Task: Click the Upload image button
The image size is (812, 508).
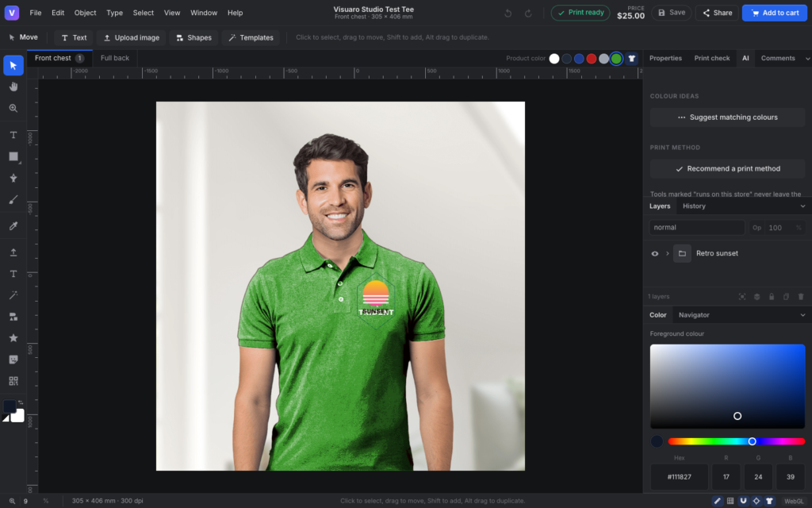Action: [x=131, y=38]
